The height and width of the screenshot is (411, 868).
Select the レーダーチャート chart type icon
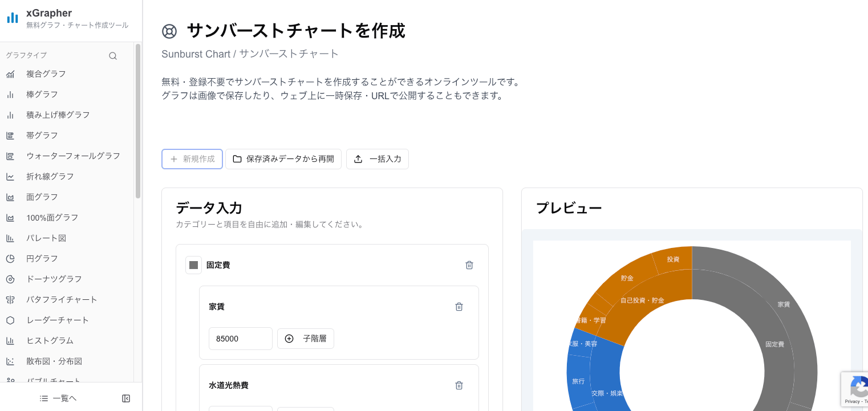coord(11,320)
